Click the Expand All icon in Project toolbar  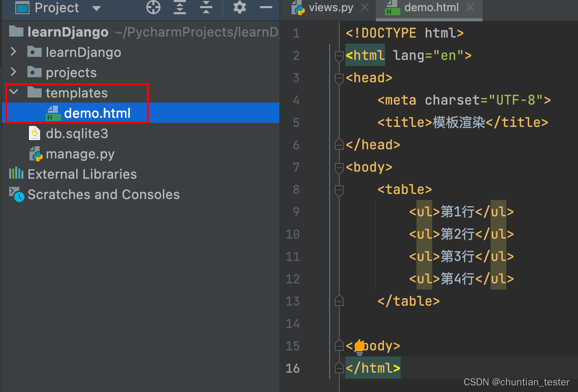pos(179,8)
